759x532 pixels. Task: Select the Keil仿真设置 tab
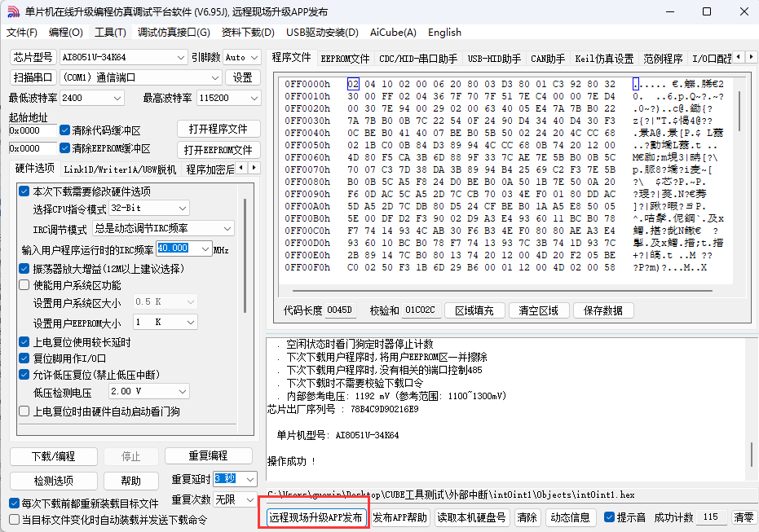tap(604, 59)
